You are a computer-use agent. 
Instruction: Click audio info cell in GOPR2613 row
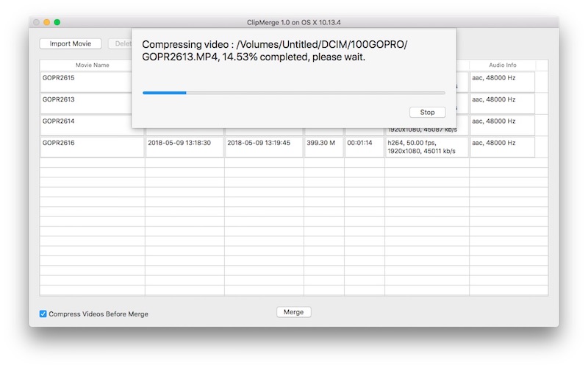[x=502, y=103]
